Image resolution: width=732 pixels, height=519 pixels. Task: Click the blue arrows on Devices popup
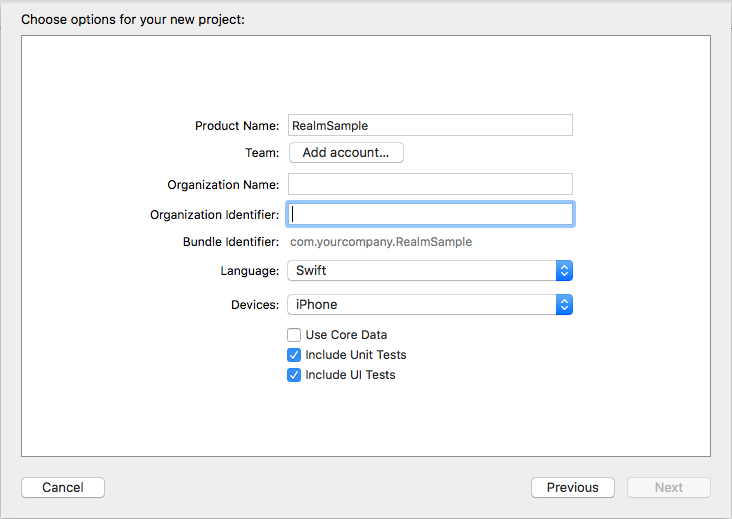click(x=564, y=304)
